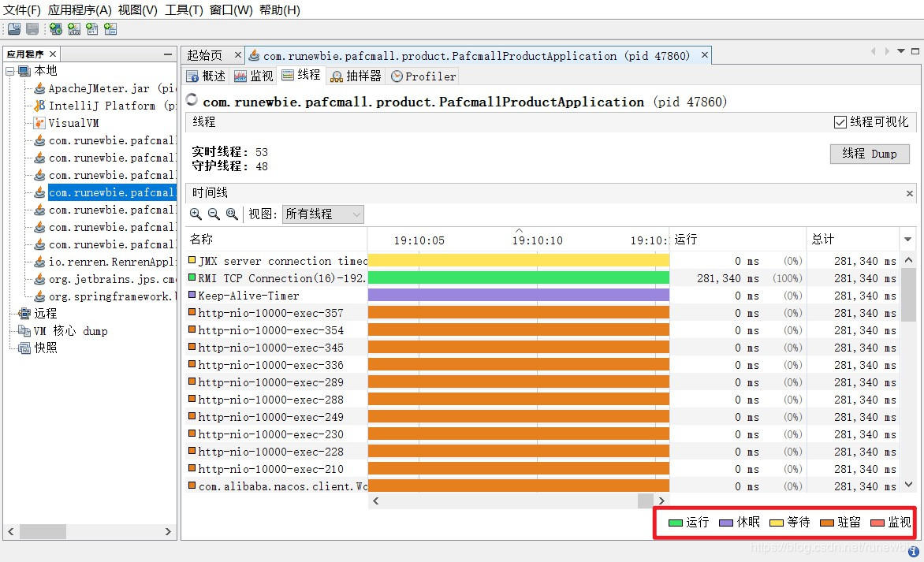Viewport: 924px width, 562px height.
Task: Switch to 线程 tab
Action: point(301,75)
